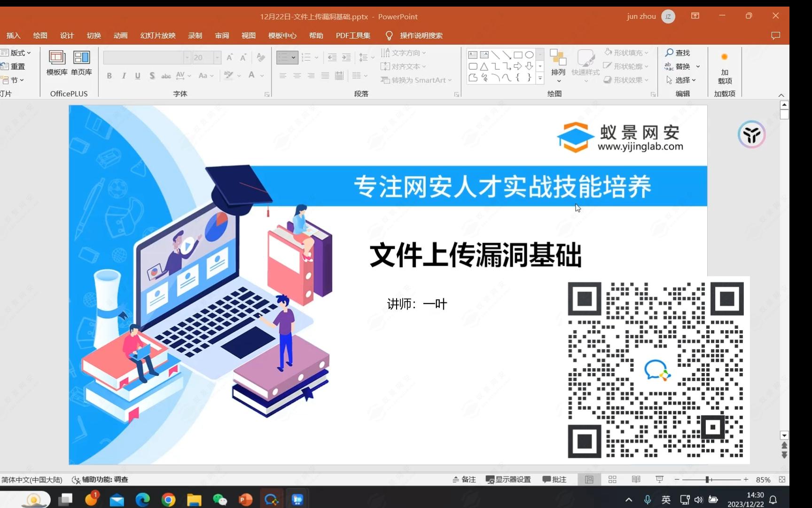Open the 设计 ribbon tab

coord(67,35)
